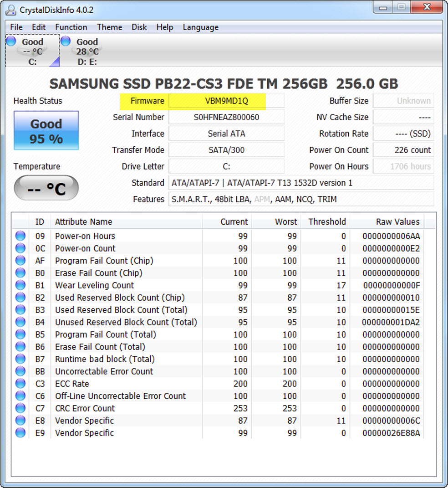Open the Help menu
Viewport: 448px width, 488px height.
tap(164, 27)
